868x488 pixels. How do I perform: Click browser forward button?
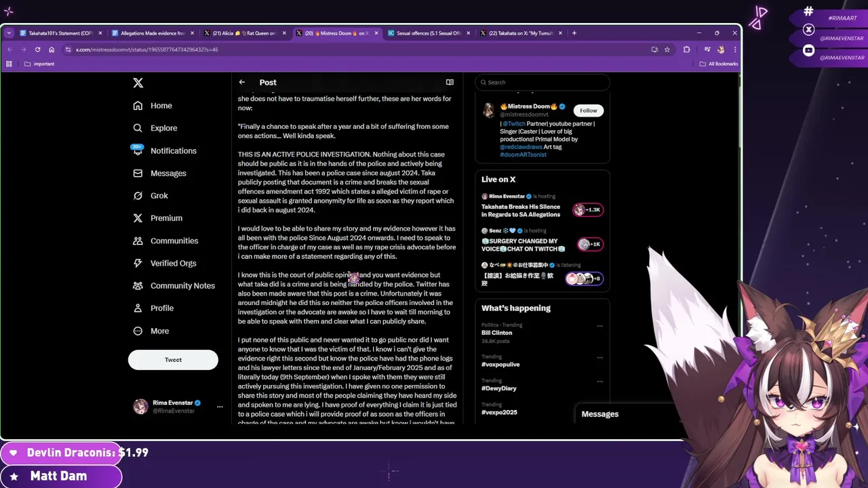click(x=24, y=49)
